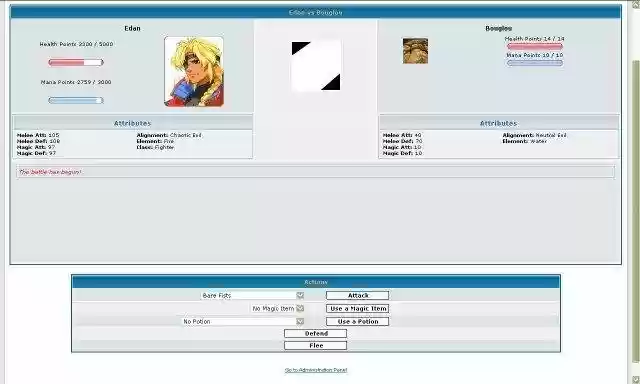
Task: Click Bouglou's Element Water text
Action: pos(524,141)
